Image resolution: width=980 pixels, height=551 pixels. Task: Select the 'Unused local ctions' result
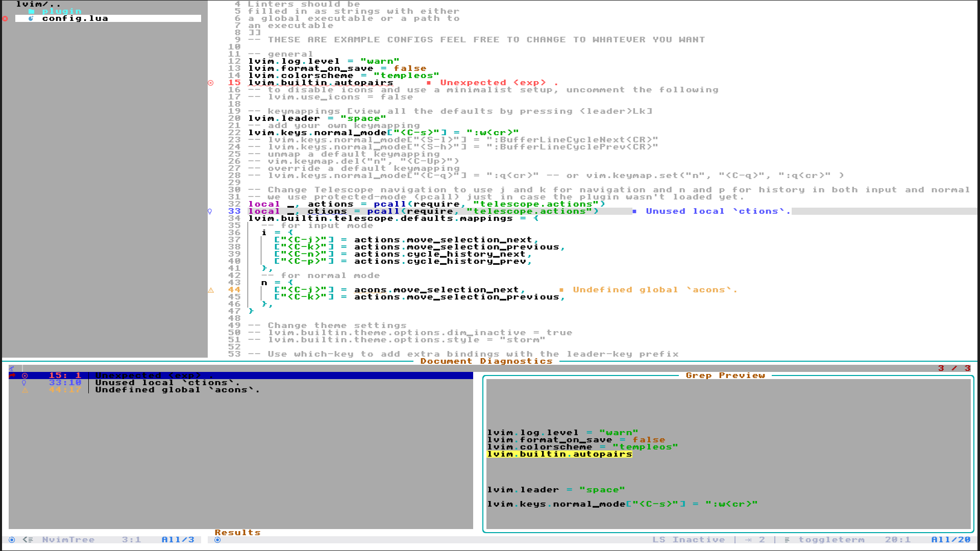(167, 383)
